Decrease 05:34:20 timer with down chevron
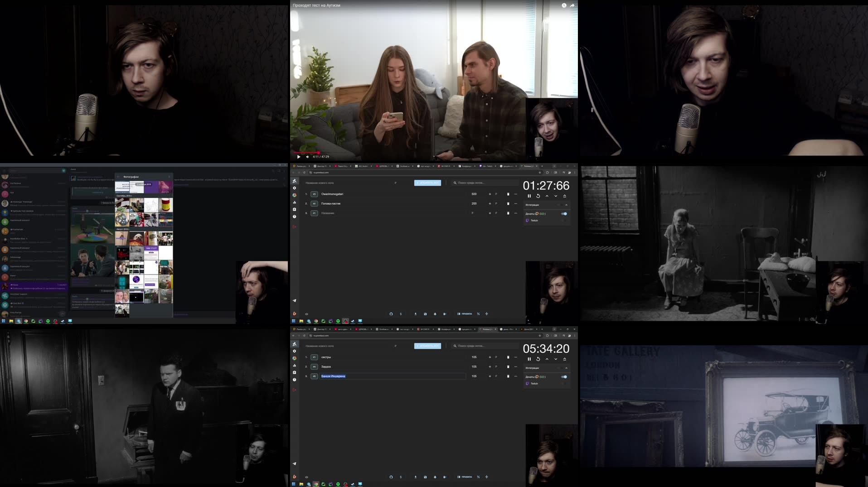This screenshot has width=868, height=487. click(x=556, y=359)
